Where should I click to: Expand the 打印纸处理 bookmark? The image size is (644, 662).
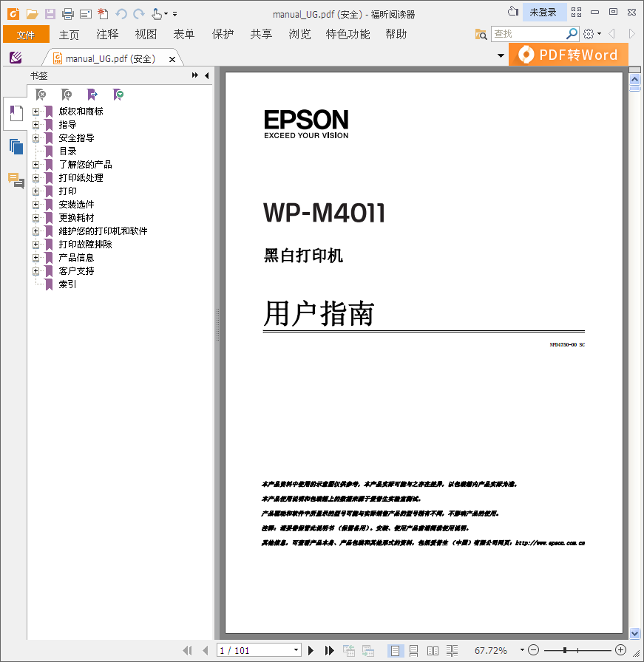coord(36,178)
